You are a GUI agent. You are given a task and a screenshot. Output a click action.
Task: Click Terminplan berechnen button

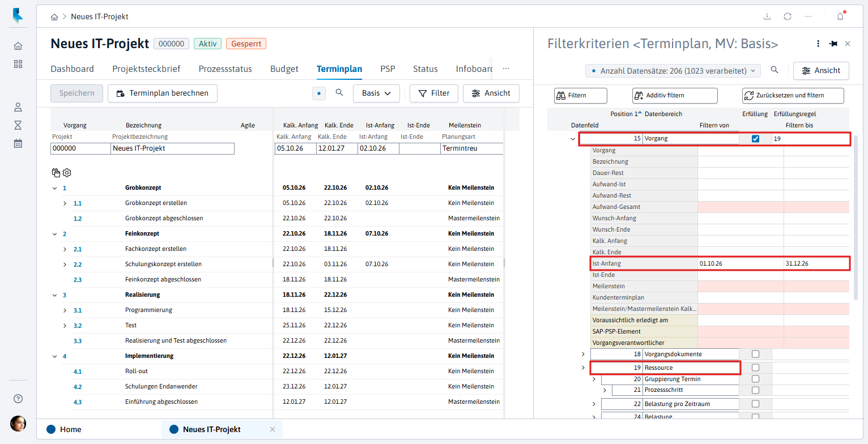(x=163, y=93)
